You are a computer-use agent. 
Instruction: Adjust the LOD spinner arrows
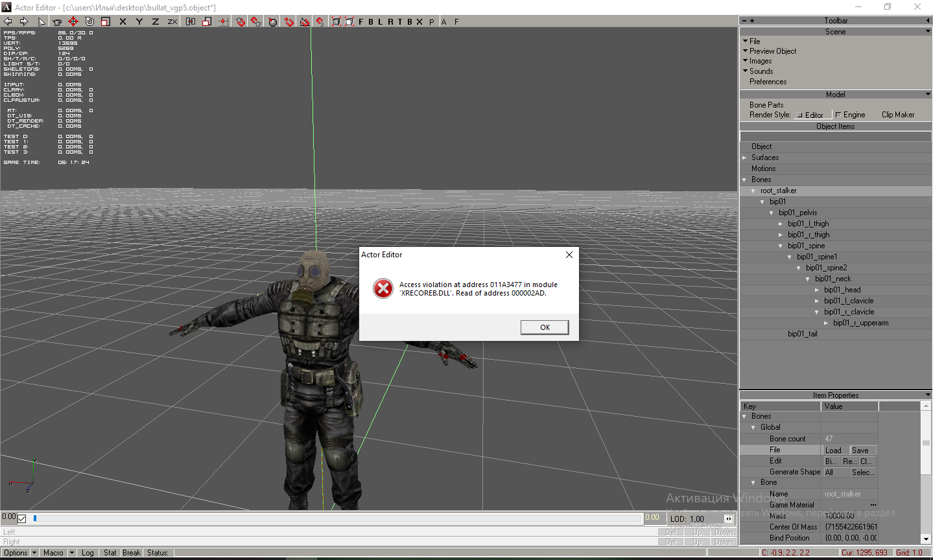point(729,519)
